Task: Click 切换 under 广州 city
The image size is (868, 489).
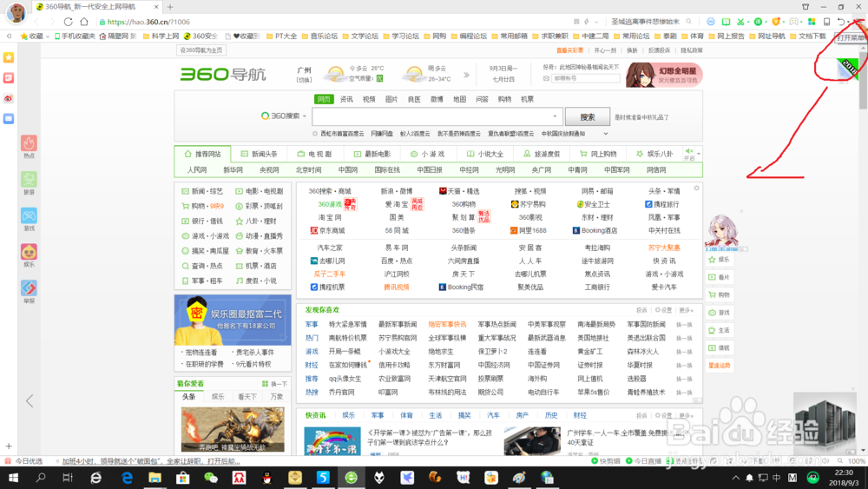Action: [305, 80]
